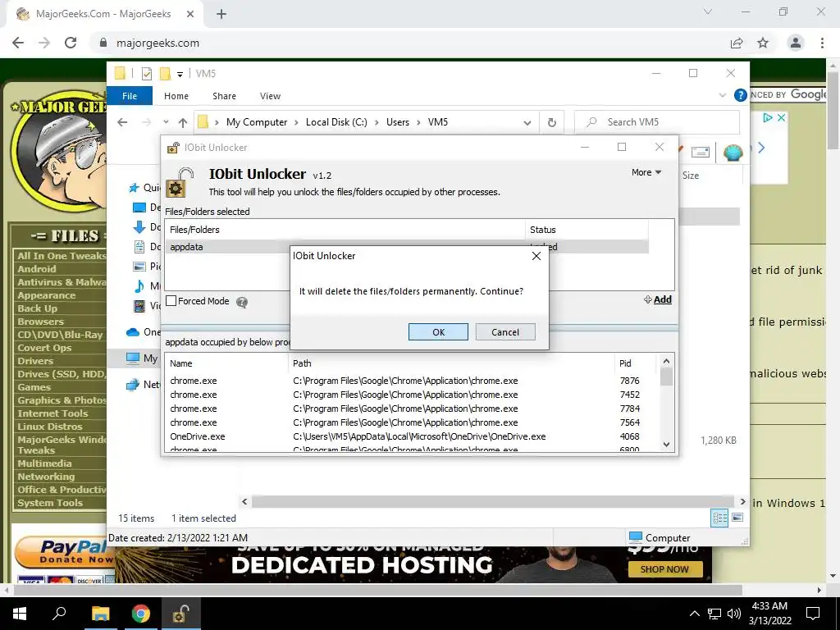Switch to File Explorer from taskbar
Screen dimensions: 840x630
coord(100,614)
